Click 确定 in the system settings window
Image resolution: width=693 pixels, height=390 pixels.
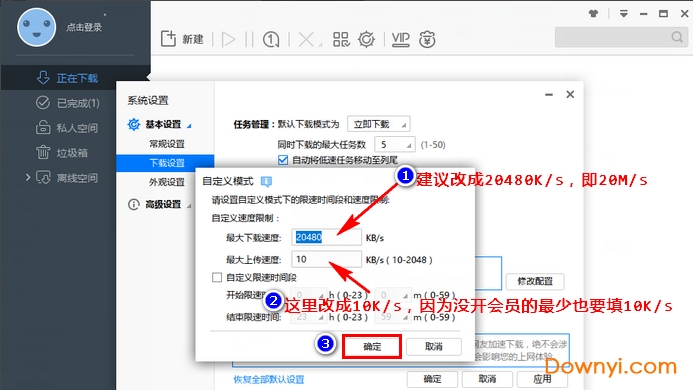coord(432,379)
